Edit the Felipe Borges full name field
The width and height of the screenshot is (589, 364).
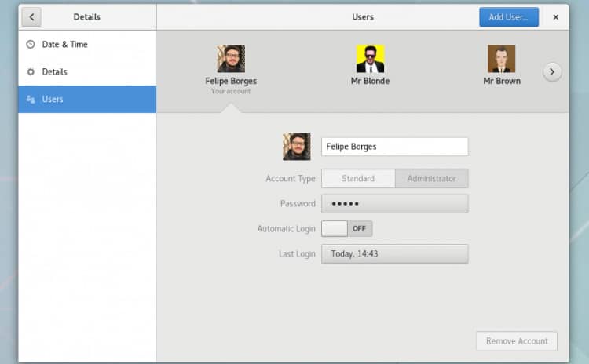tap(395, 147)
